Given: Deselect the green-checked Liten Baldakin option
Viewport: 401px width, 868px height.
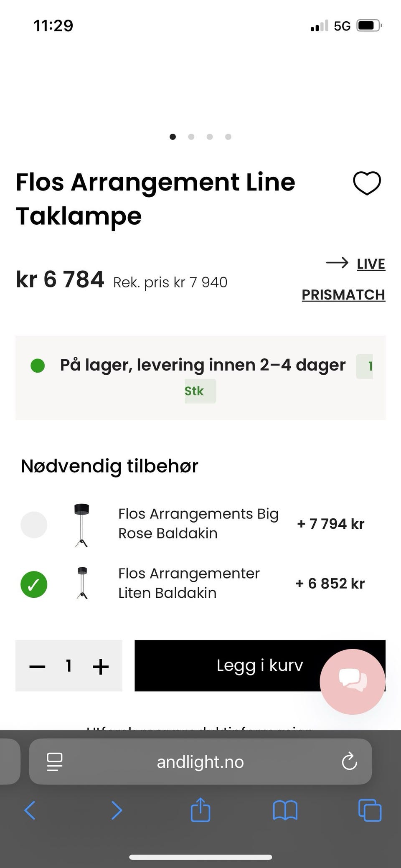Looking at the screenshot, I should (x=34, y=584).
